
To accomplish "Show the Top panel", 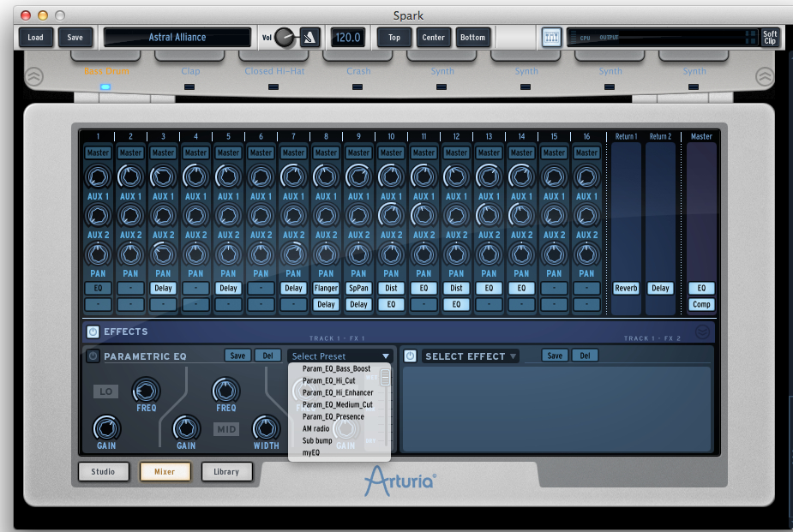I will (394, 38).
